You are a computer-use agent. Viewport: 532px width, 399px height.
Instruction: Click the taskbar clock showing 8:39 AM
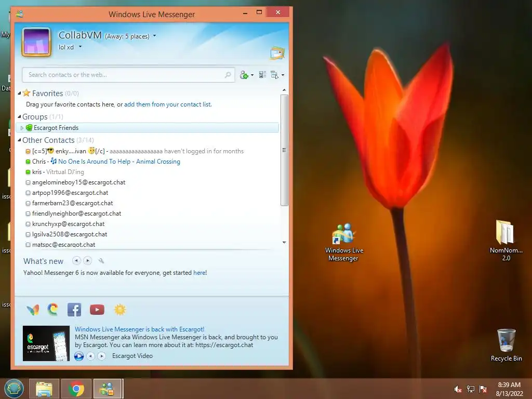509,389
